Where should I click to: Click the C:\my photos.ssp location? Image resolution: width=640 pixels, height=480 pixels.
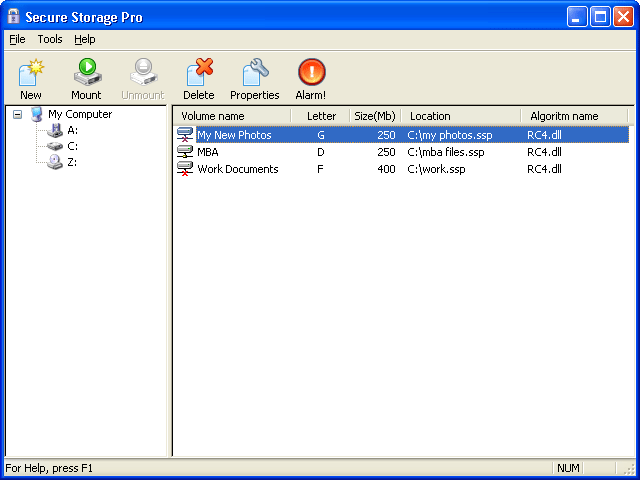click(x=450, y=135)
